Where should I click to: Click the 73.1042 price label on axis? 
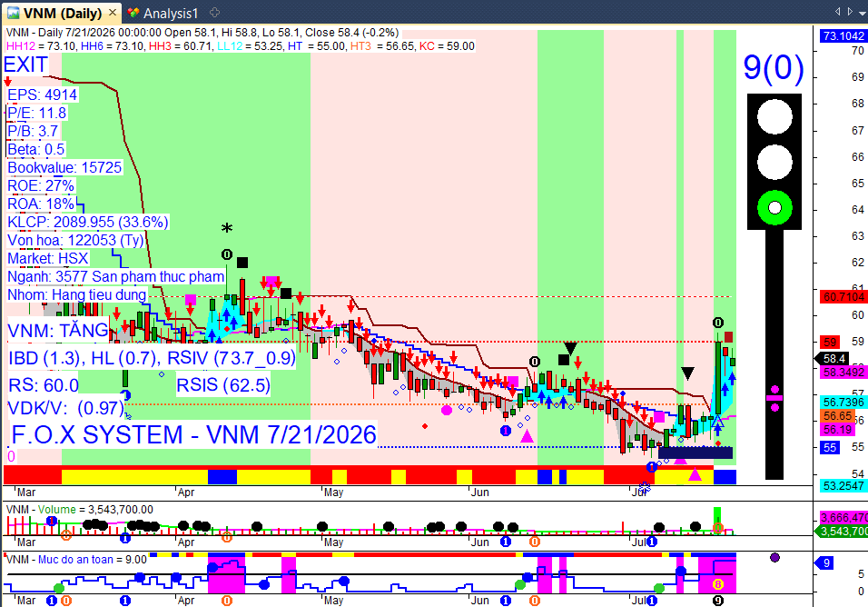pyautogui.click(x=843, y=36)
